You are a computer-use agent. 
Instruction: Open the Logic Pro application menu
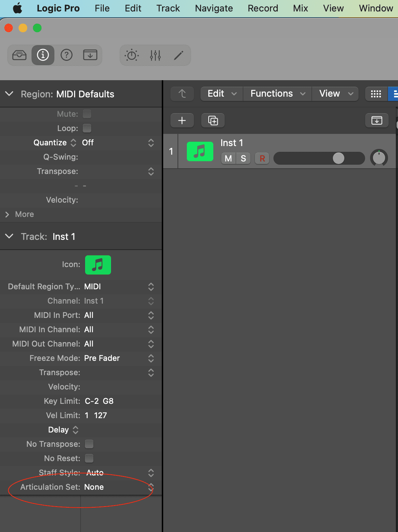(58, 8)
